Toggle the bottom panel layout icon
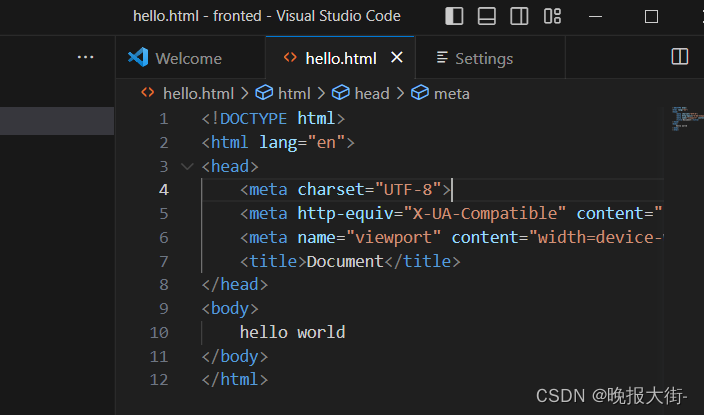704x415 pixels. click(486, 16)
